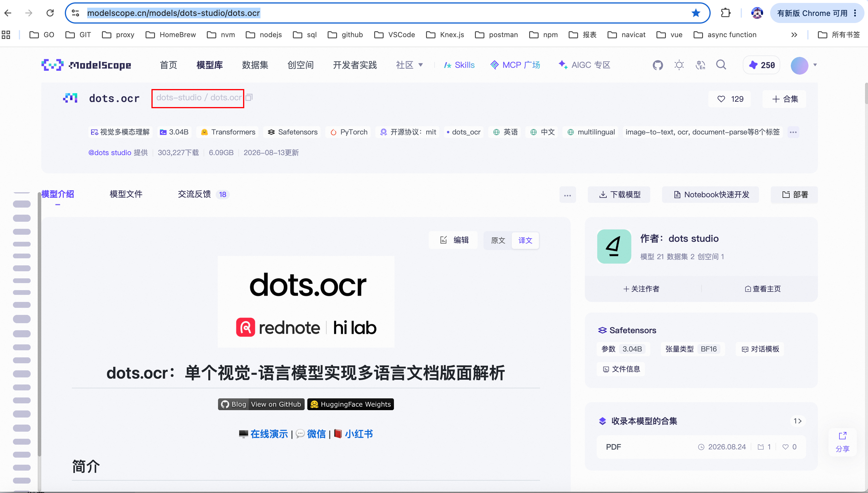The height and width of the screenshot is (493, 868).
Task: Open 开发者实践 in the top navigation
Action: [x=355, y=65]
